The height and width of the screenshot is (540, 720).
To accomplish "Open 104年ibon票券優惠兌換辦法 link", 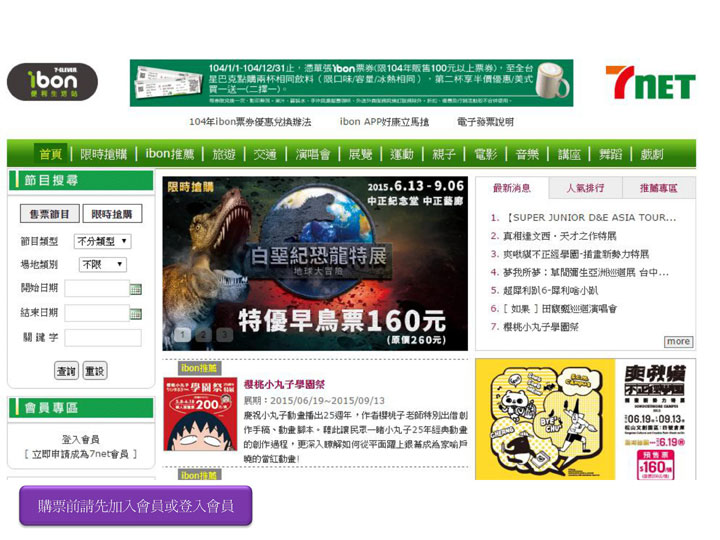I will 250,122.
